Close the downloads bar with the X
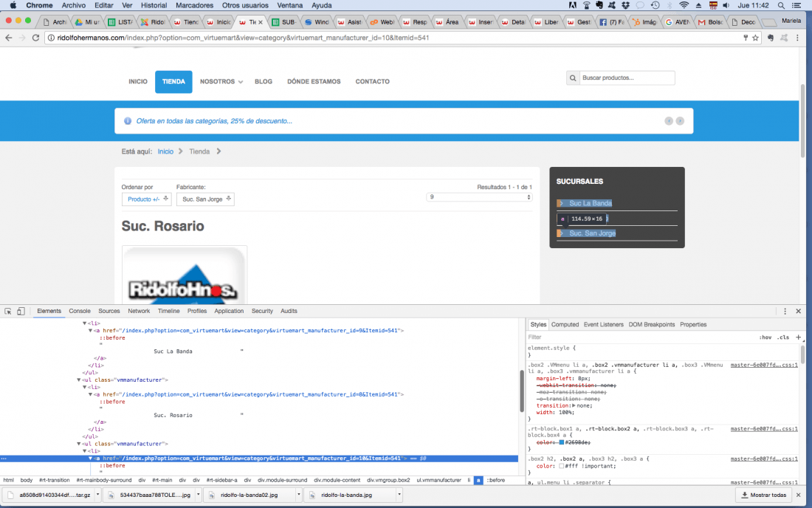 pyautogui.click(x=799, y=495)
